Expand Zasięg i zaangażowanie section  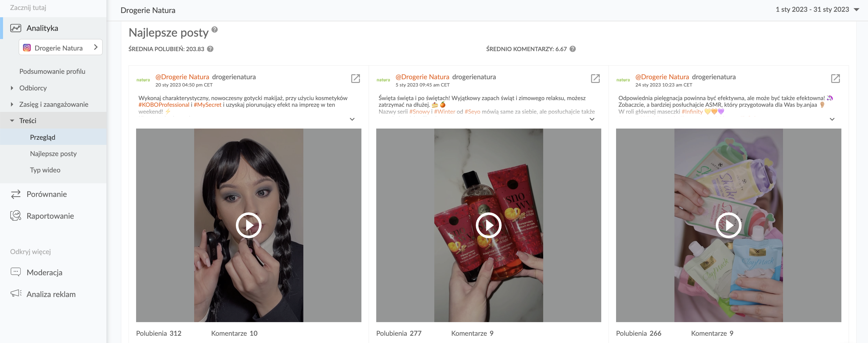click(x=12, y=104)
